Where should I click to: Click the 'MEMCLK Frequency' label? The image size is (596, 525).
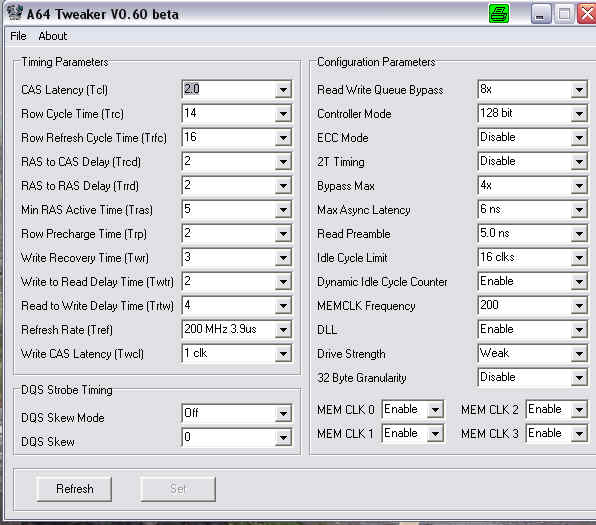[366, 306]
